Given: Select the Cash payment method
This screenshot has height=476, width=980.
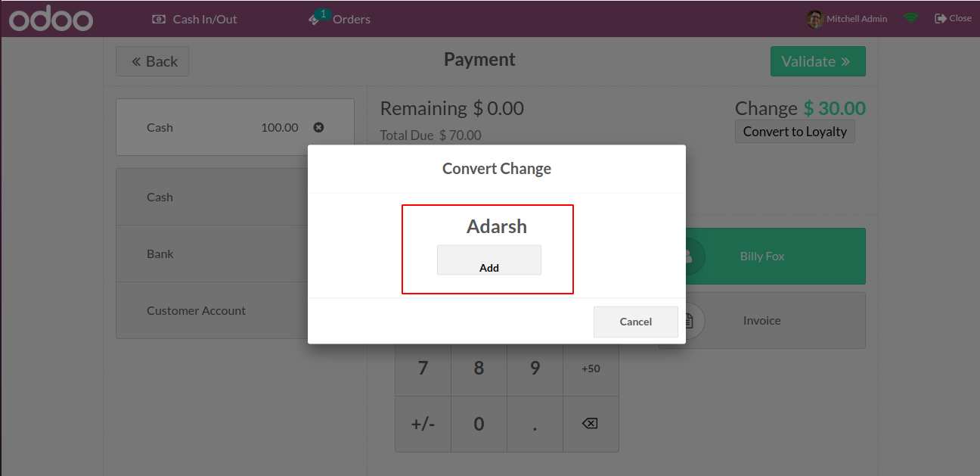Looking at the screenshot, I should (x=212, y=197).
